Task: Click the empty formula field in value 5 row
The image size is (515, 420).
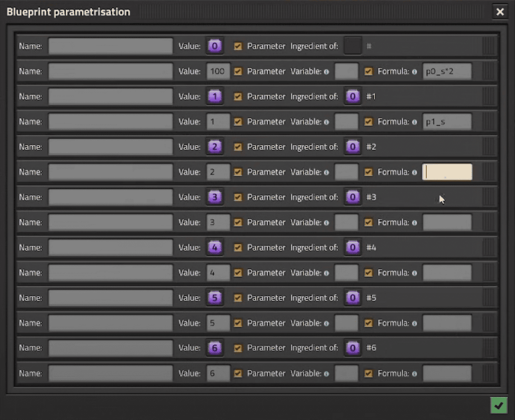Action: coord(447,322)
